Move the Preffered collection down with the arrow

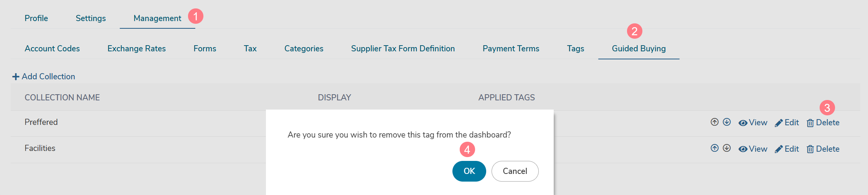(x=727, y=122)
